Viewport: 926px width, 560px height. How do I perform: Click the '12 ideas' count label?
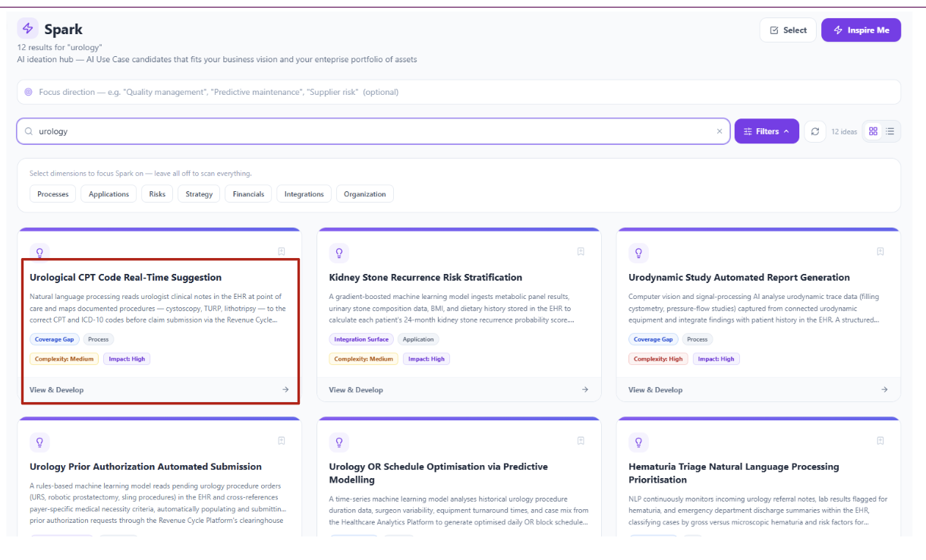click(844, 131)
